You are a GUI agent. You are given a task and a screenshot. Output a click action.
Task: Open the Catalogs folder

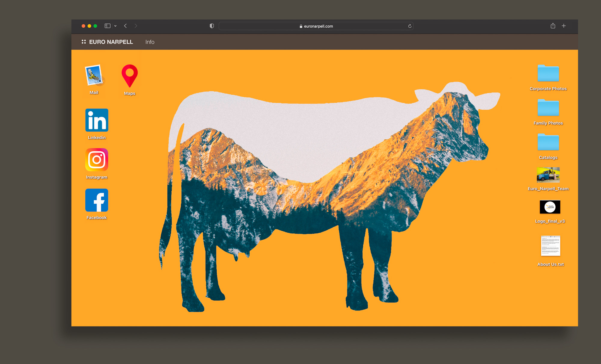[x=548, y=142]
